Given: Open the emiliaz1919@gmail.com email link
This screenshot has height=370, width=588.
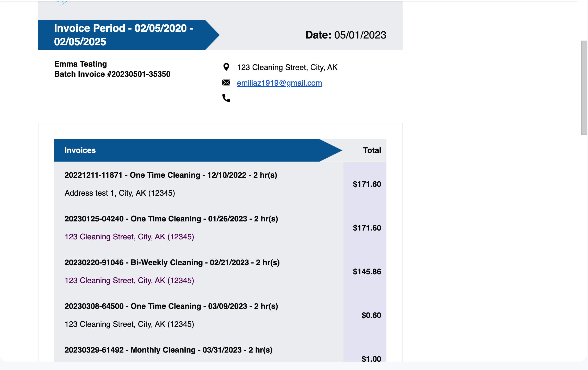Looking at the screenshot, I should (x=279, y=83).
